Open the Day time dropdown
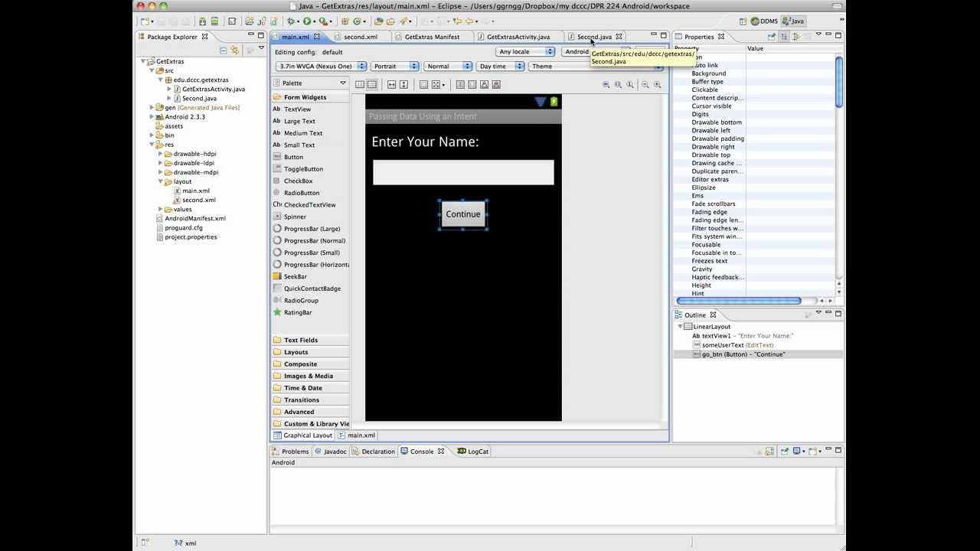The height and width of the screenshot is (551, 980). point(500,66)
